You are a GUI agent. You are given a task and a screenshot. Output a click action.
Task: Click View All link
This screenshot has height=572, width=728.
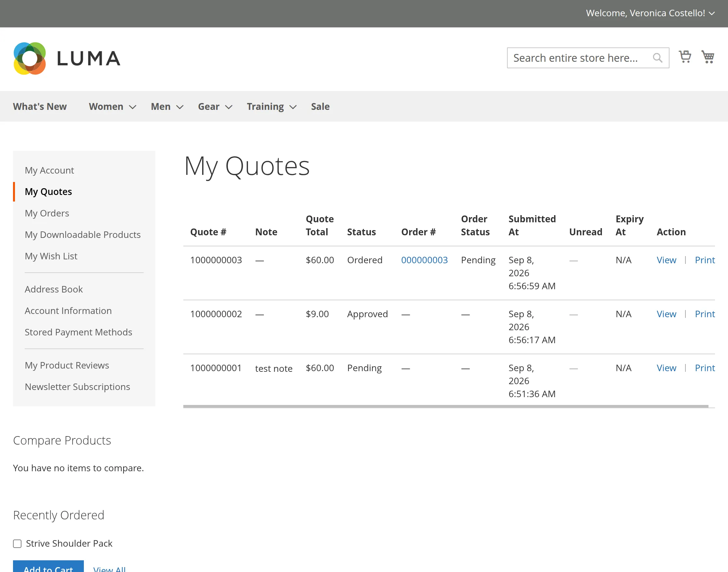[110, 569]
